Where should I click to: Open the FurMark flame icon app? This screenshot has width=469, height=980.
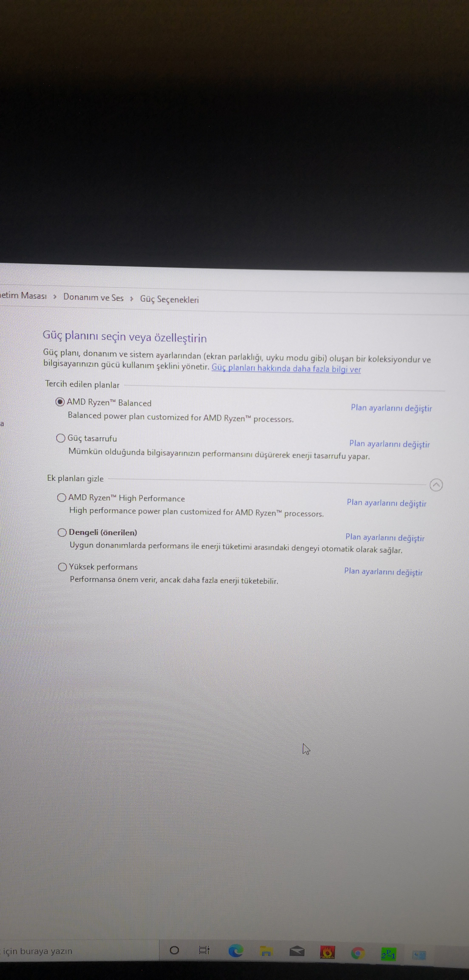point(328,953)
